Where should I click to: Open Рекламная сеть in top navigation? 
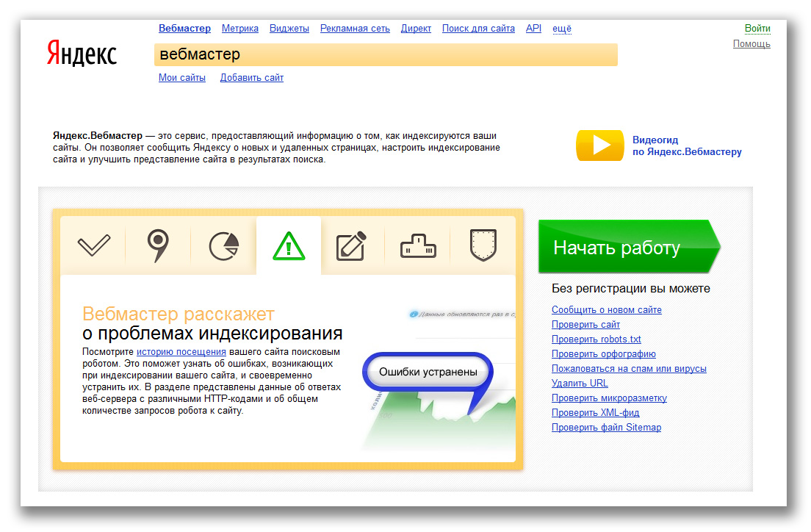355,29
